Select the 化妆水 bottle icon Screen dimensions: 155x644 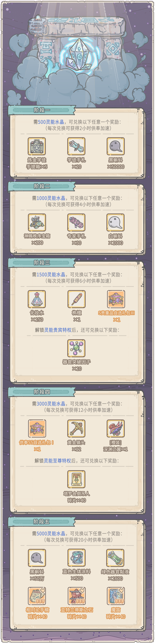point(37,299)
